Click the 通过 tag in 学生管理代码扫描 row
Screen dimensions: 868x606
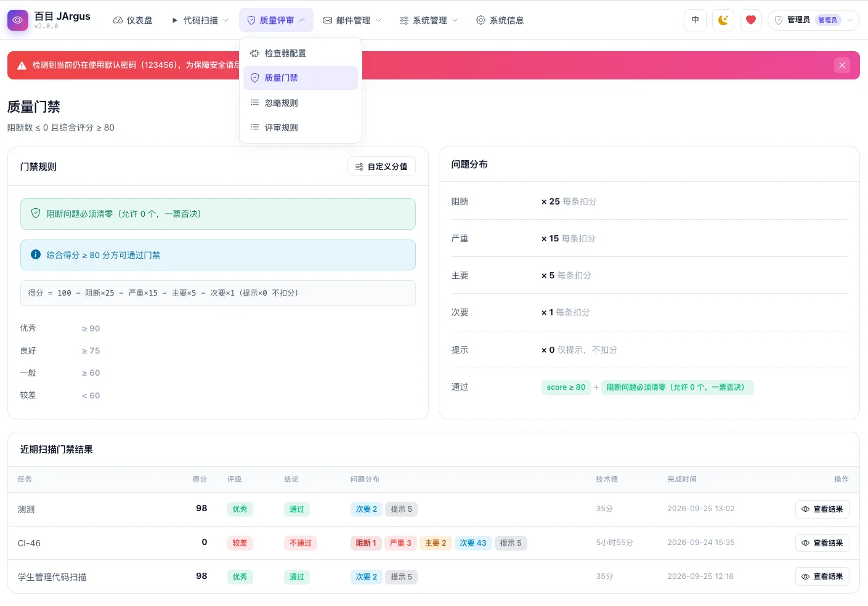(x=297, y=577)
